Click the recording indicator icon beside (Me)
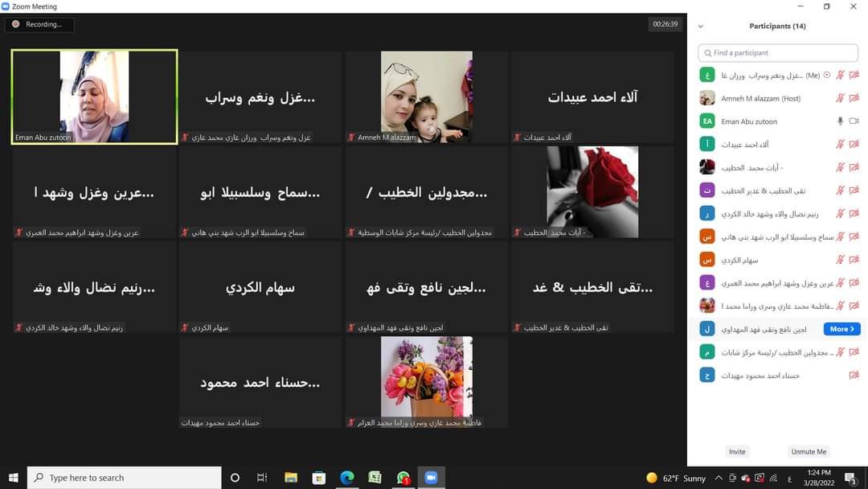Viewport: 868px width, 489px height. (827, 75)
